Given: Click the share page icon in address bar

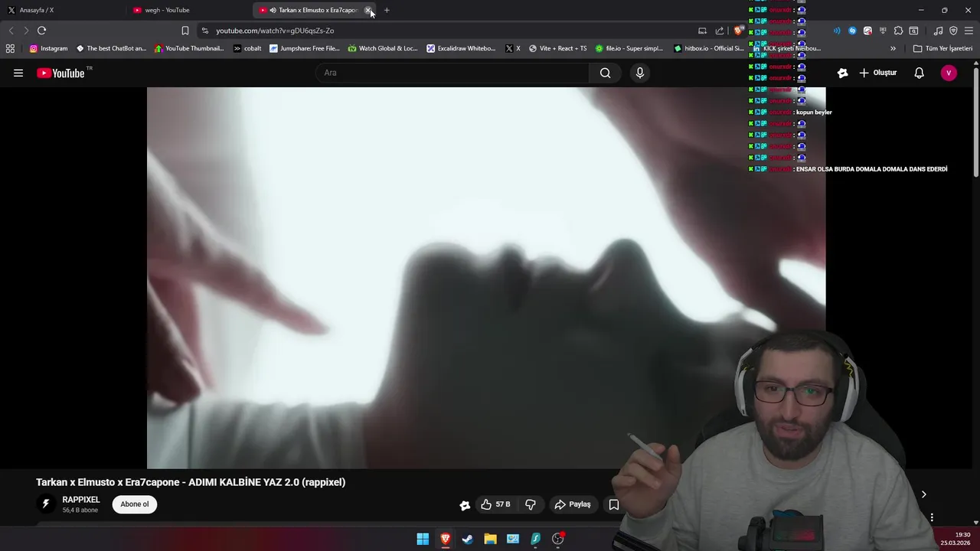Looking at the screenshot, I should [x=720, y=31].
